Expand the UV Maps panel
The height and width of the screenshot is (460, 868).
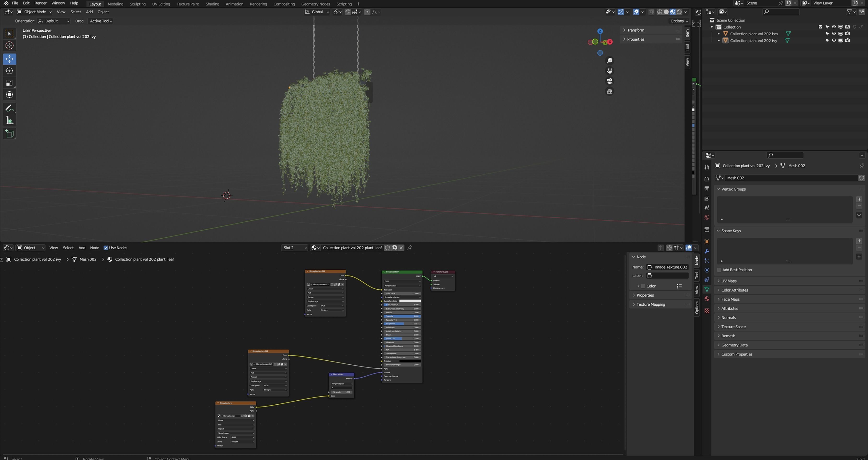[729, 281]
